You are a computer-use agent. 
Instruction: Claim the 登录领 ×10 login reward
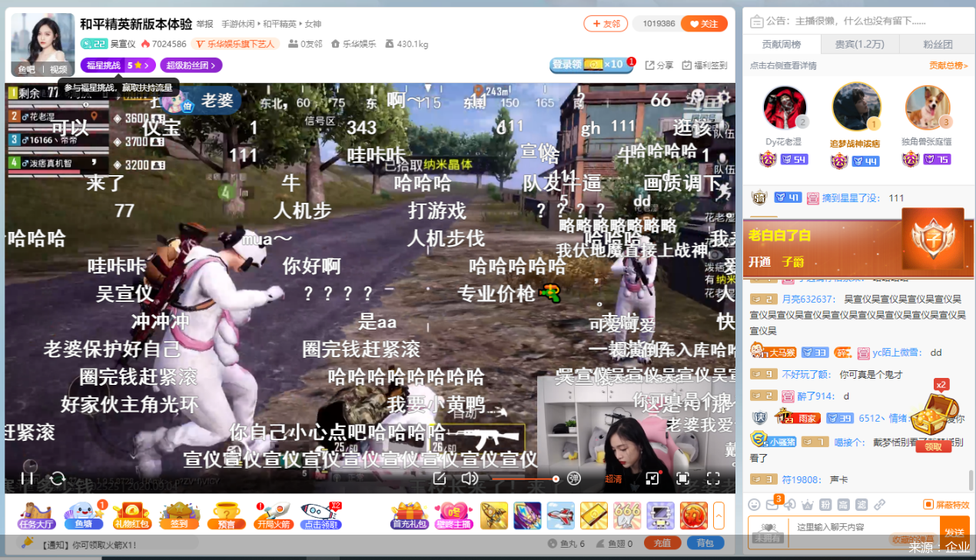click(x=591, y=65)
